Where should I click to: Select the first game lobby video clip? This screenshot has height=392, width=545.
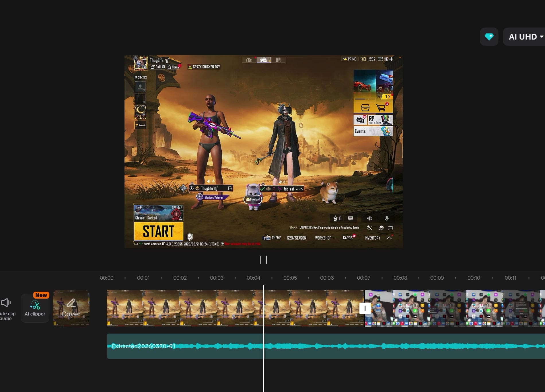(x=235, y=308)
